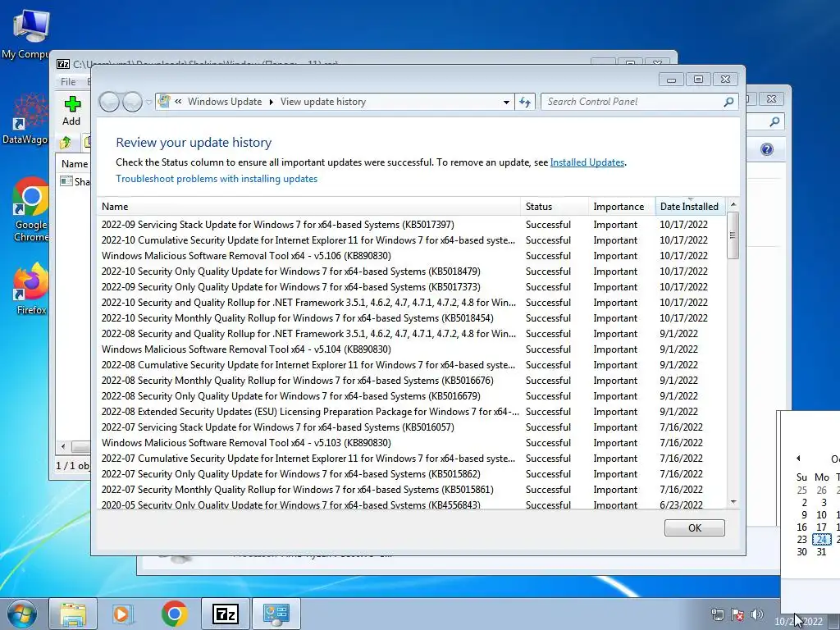This screenshot has height=630, width=840.
Task: Switch to the 7-Zip taskbar button
Action: (225, 614)
